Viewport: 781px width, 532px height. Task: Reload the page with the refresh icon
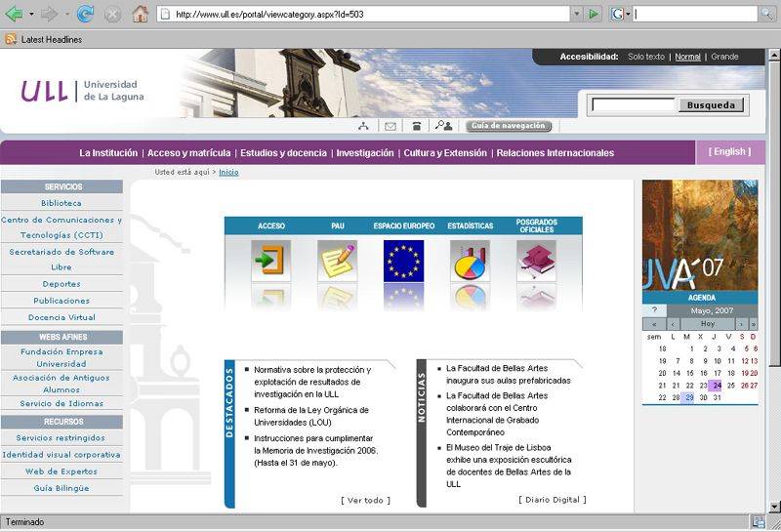coord(85,14)
